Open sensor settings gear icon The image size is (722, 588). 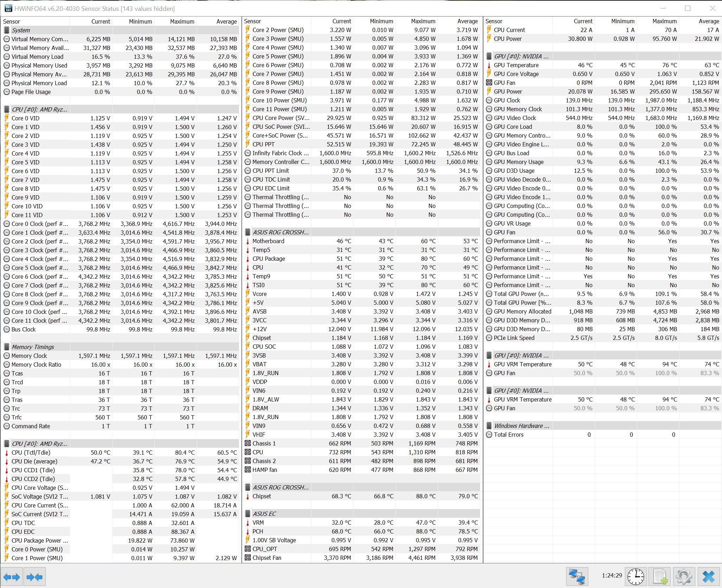pyautogui.click(x=683, y=577)
